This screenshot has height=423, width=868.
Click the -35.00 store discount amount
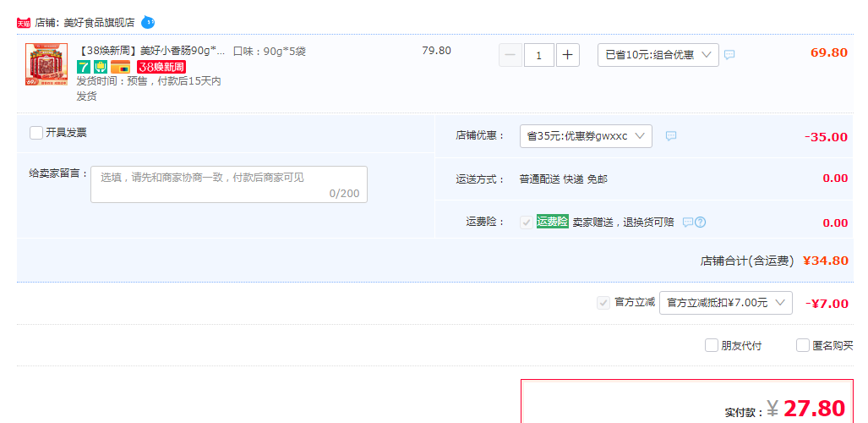(826, 137)
